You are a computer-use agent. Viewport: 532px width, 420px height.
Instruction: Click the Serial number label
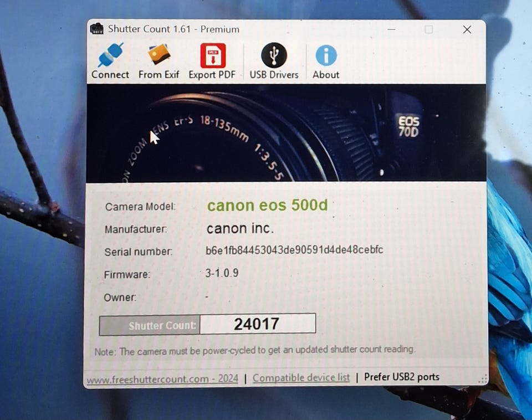point(138,252)
